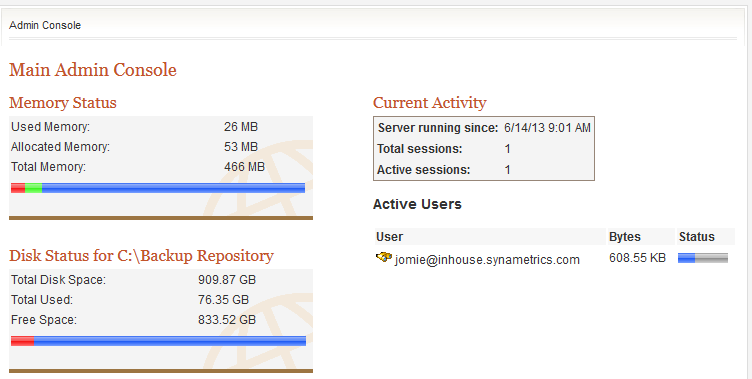Click the Free Space 833.52 GB value
The width and height of the screenshot is (752, 379).
(227, 320)
